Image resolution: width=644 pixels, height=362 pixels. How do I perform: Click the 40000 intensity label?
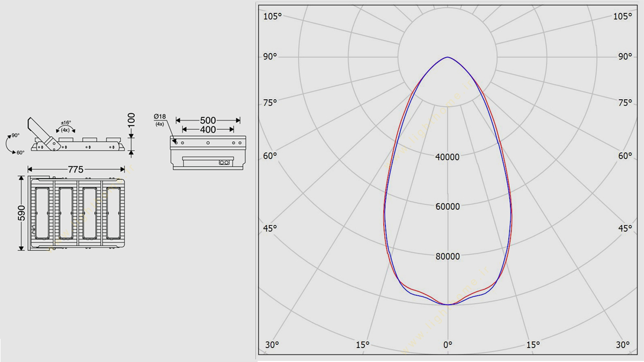click(448, 157)
